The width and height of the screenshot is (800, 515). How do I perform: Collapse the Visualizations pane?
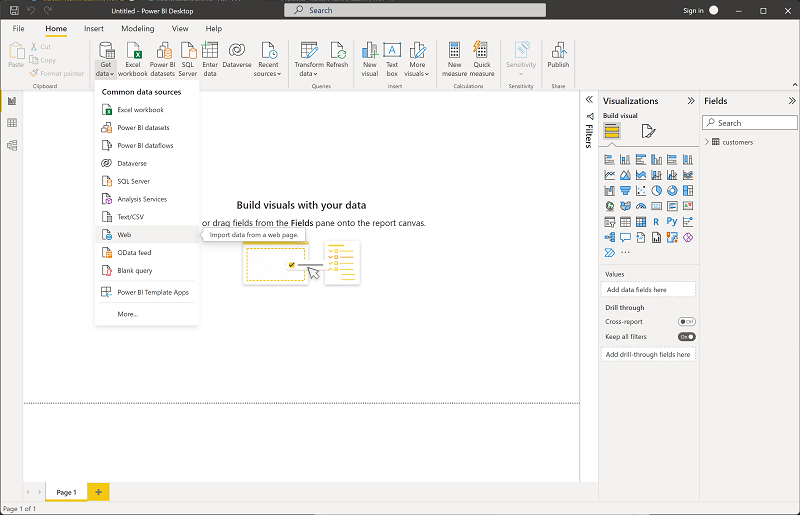(x=691, y=101)
